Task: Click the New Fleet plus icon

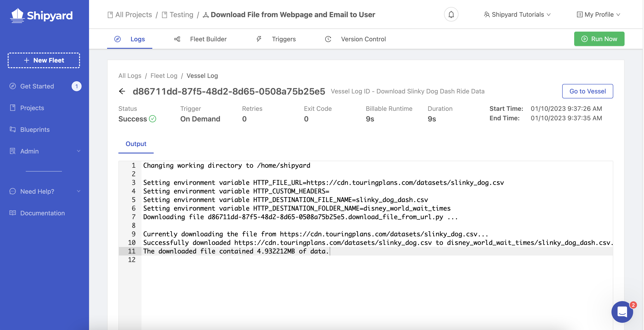Action: [26, 60]
